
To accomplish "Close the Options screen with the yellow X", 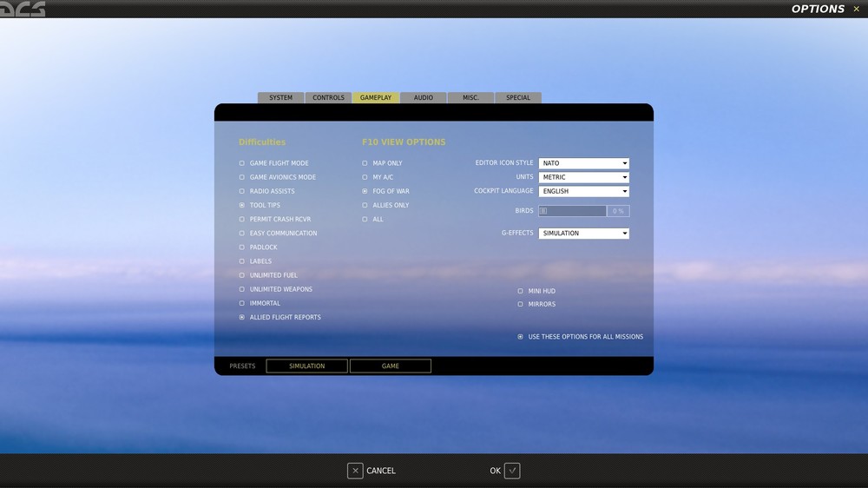I will (857, 9).
